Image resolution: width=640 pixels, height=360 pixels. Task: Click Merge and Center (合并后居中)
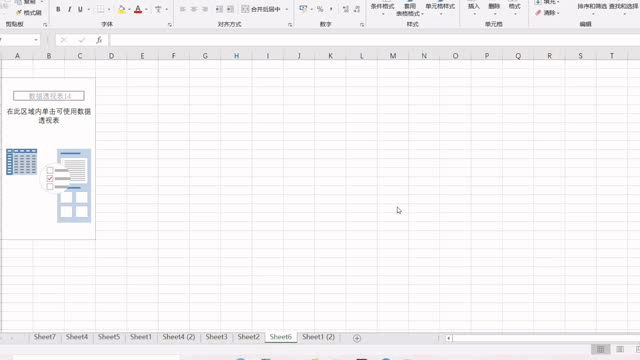point(261,9)
